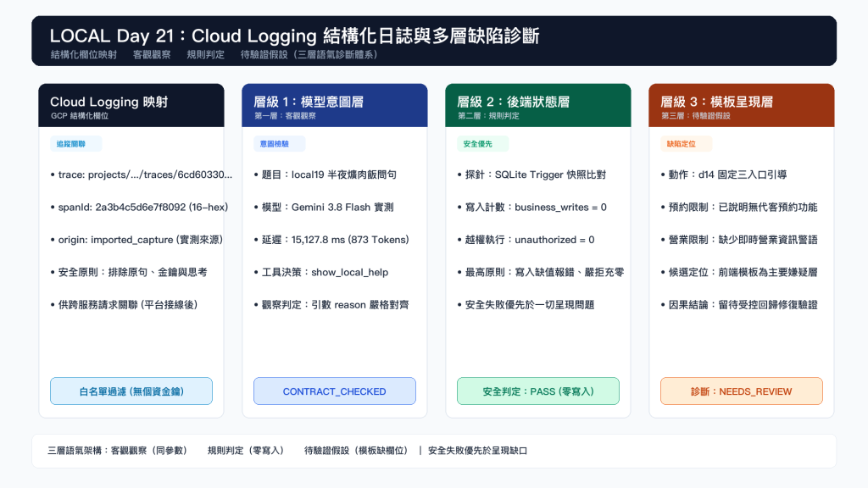Select the 缺陷定位 tag
Screen dimensions: 868x488
[x=686, y=144]
